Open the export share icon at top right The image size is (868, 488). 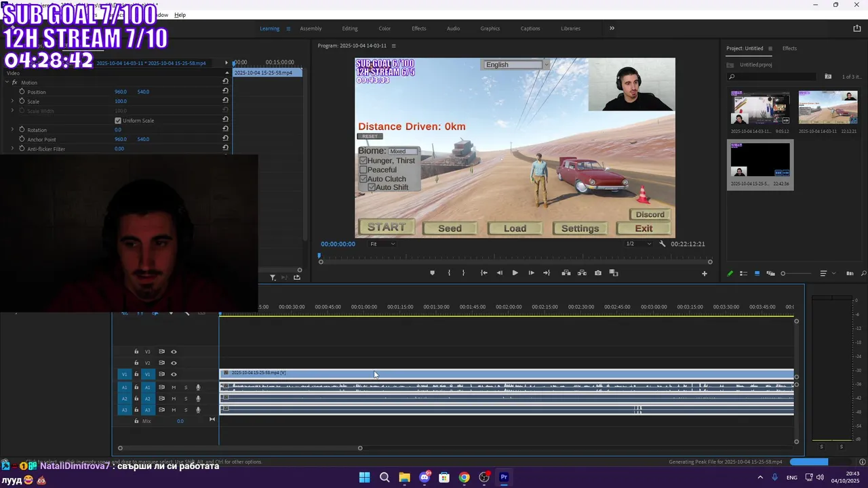point(856,28)
